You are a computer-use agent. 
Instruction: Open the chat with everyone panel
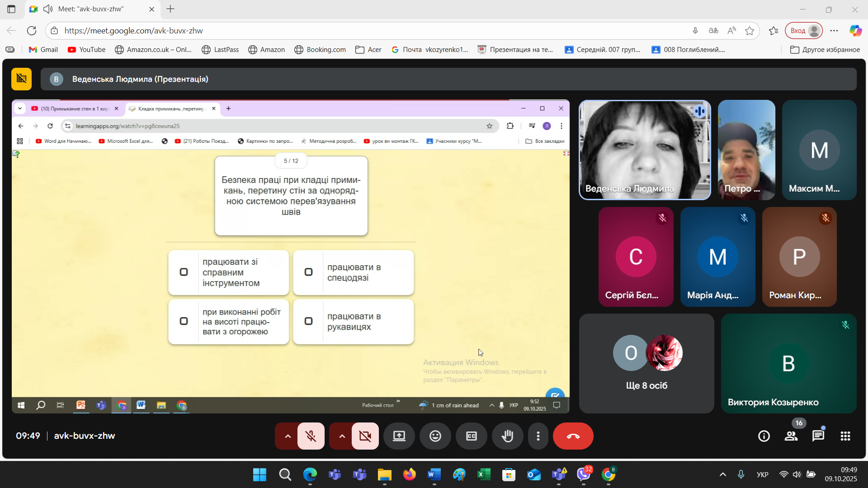[x=818, y=436]
